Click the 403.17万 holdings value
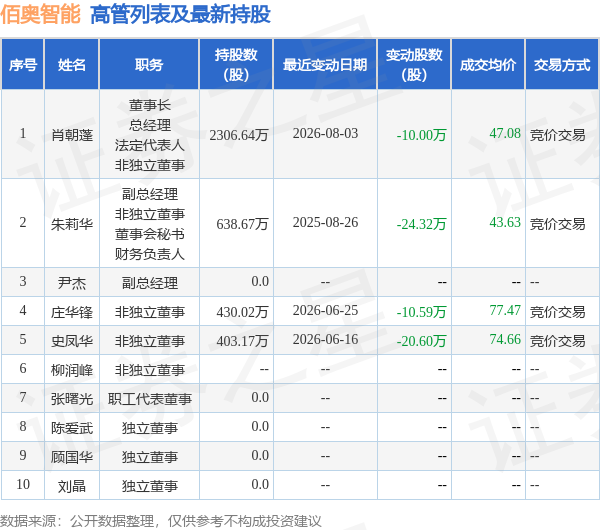Viewport: 600px width, 530px height. (x=242, y=341)
